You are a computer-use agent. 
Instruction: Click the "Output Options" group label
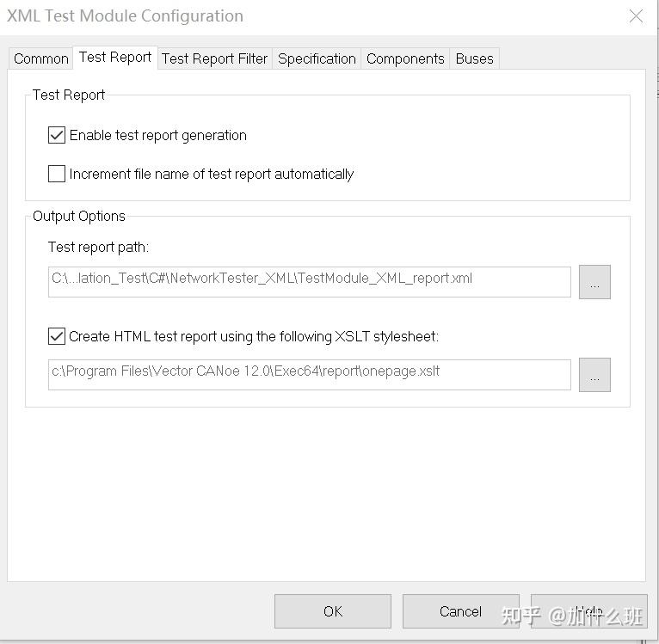click(79, 216)
